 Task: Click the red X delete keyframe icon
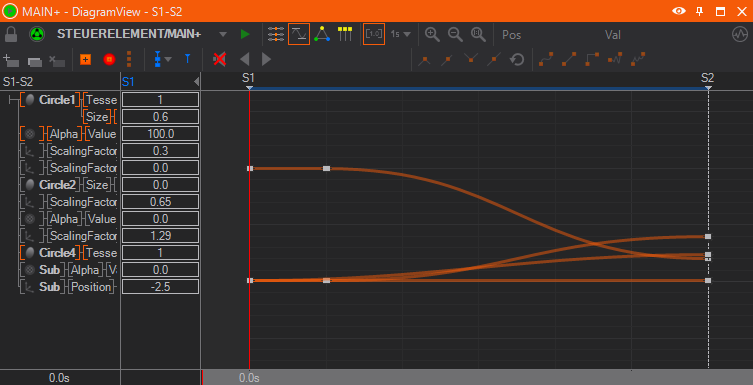pyautogui.click(x=220, y=60)
